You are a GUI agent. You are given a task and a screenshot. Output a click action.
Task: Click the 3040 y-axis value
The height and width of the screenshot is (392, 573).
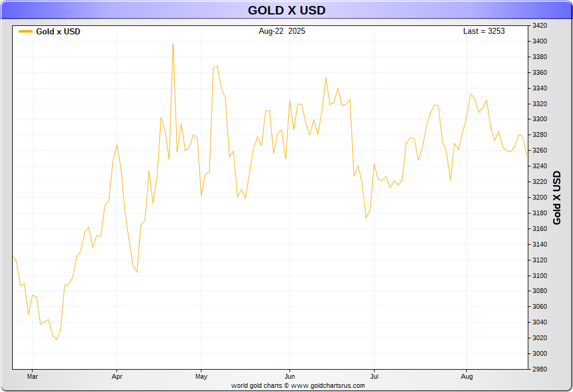tap(539, 322)
